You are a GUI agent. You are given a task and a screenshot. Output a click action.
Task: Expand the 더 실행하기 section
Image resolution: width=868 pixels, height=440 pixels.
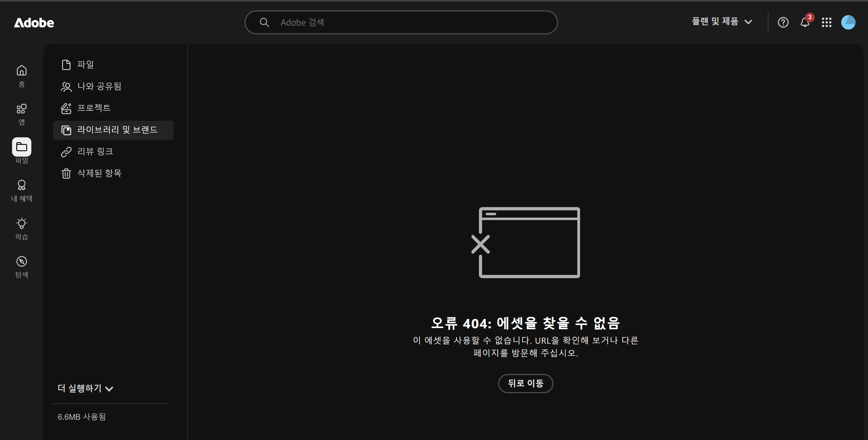[85, 388]
